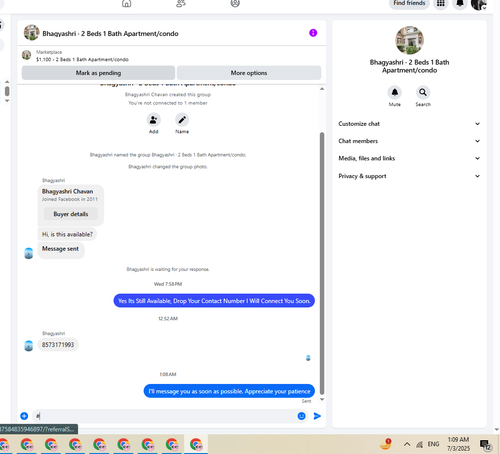Expand Media, files and links section
Screen dimensions: 500x454
tap(409, 158)
